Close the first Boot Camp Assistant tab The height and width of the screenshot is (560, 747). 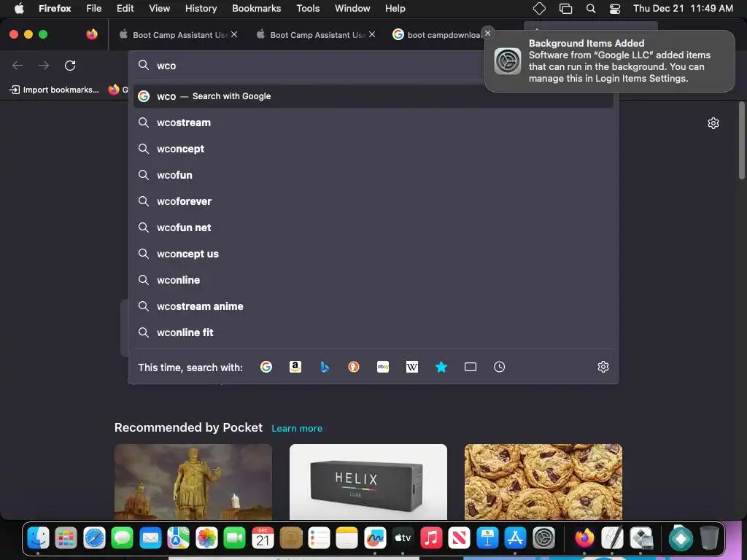[x=234, y=34]
